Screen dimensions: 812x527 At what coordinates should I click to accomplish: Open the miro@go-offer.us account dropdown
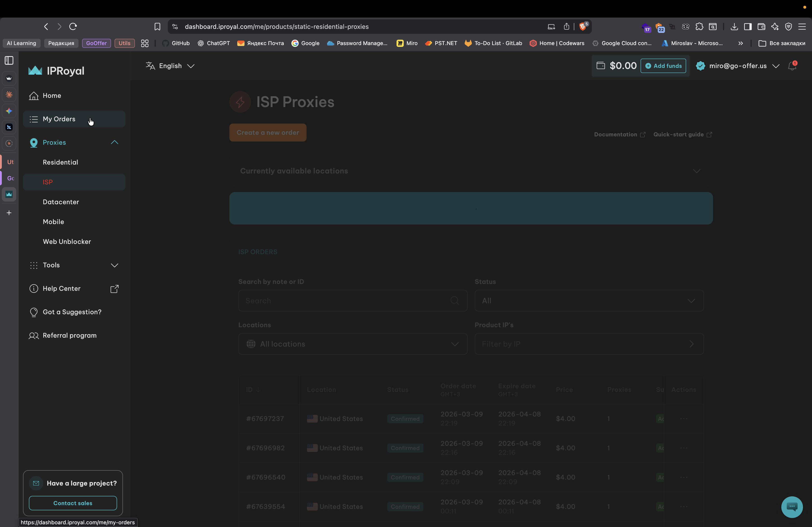pyautogui.click(x=738, y=66)
